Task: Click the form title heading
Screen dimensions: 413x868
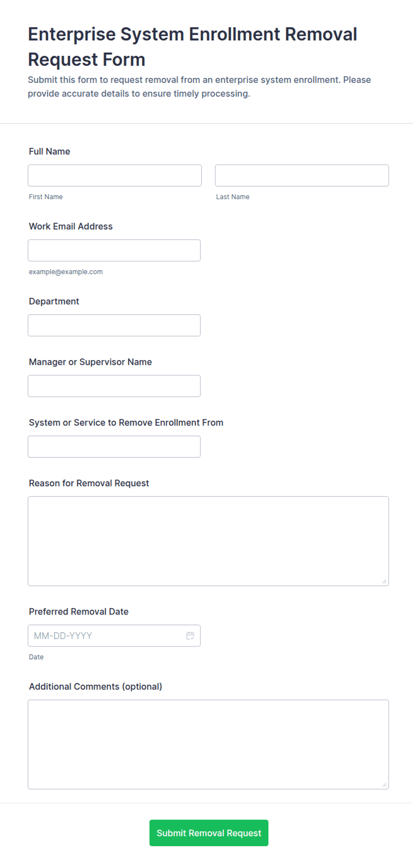Action: [x=192, y=47]
